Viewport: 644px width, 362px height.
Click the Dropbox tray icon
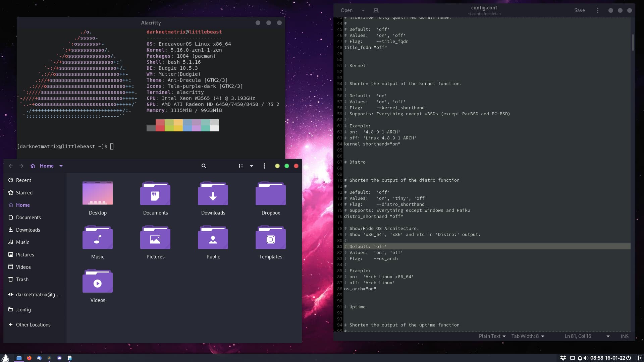(x=563, y=358)
